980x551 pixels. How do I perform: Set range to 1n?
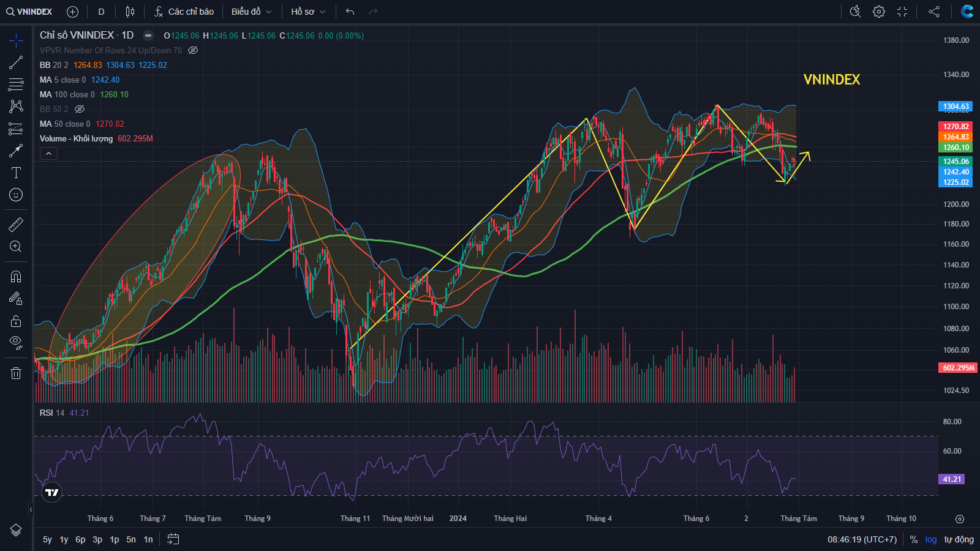[x=148, y=539]
